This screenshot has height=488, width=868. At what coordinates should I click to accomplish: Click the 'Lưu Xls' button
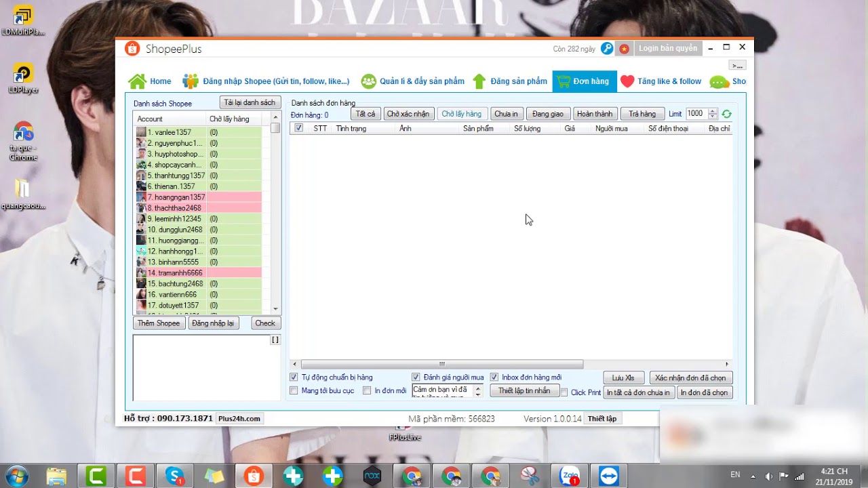tap(623, 378)
